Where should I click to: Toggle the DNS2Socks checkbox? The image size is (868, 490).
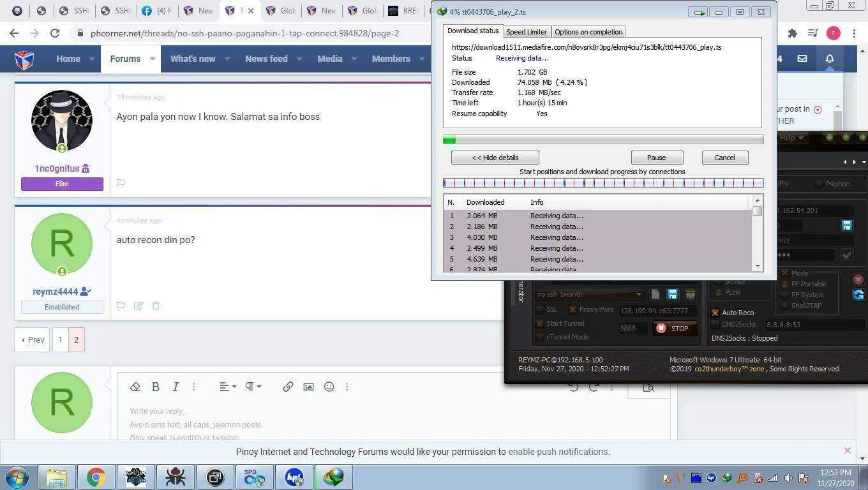point(715,324)
